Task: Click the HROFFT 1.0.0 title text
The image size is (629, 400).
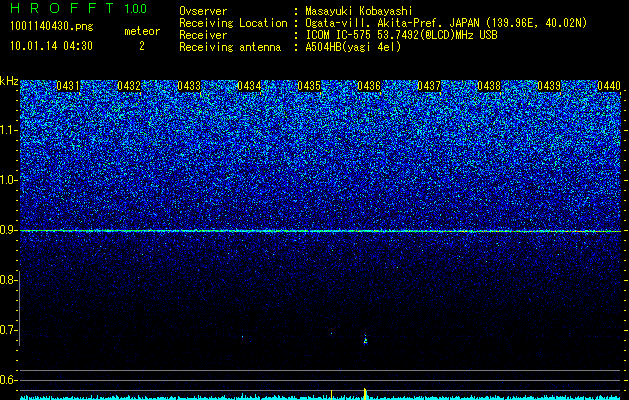Action: [x=78, y=8]
